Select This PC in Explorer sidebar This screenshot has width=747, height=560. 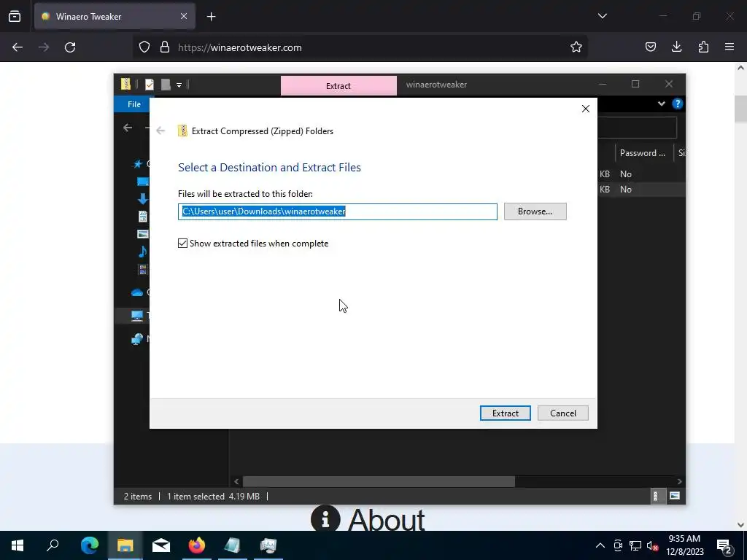click(x=137, y=315)
